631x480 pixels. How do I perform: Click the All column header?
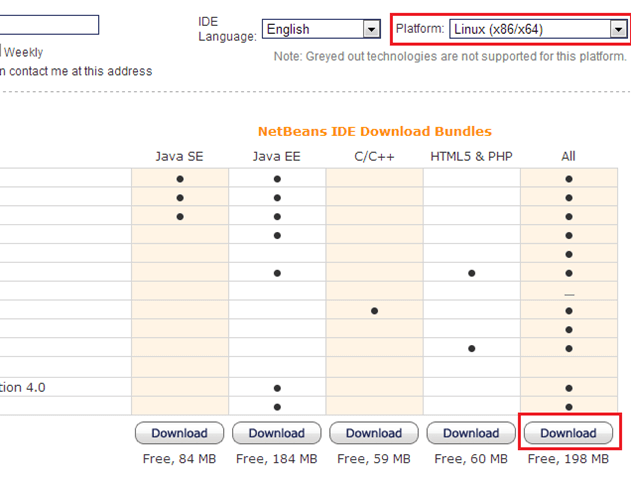[568, 156]
